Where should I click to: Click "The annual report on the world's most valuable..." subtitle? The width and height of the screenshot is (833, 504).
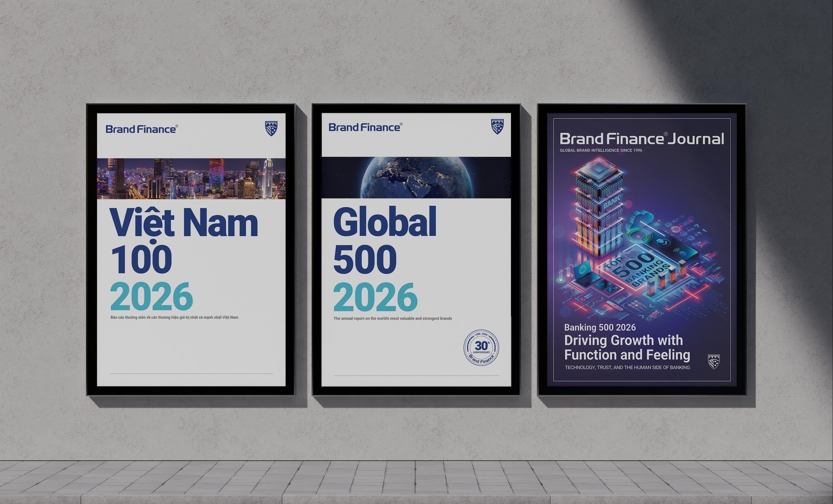tap(392, 318)
